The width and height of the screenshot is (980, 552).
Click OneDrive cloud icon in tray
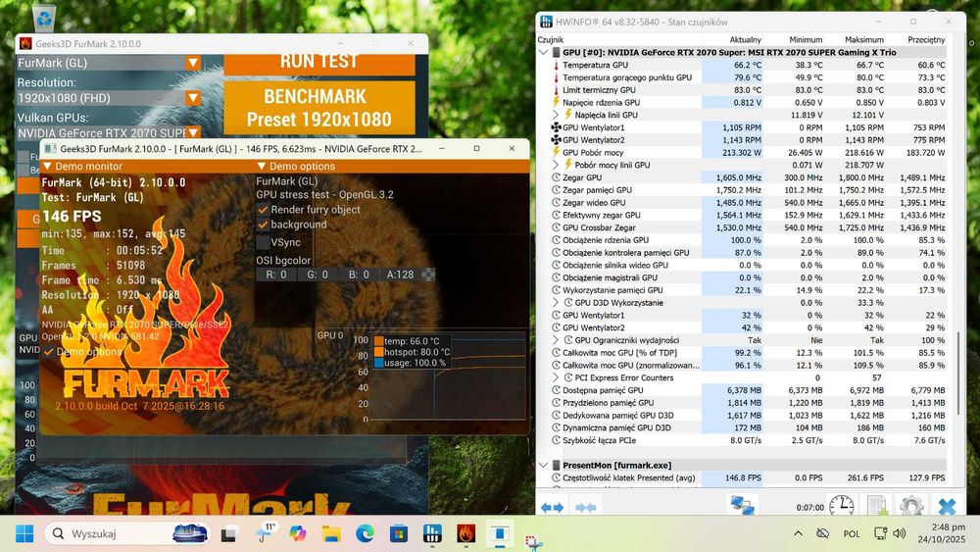click(x=823, y=533)
